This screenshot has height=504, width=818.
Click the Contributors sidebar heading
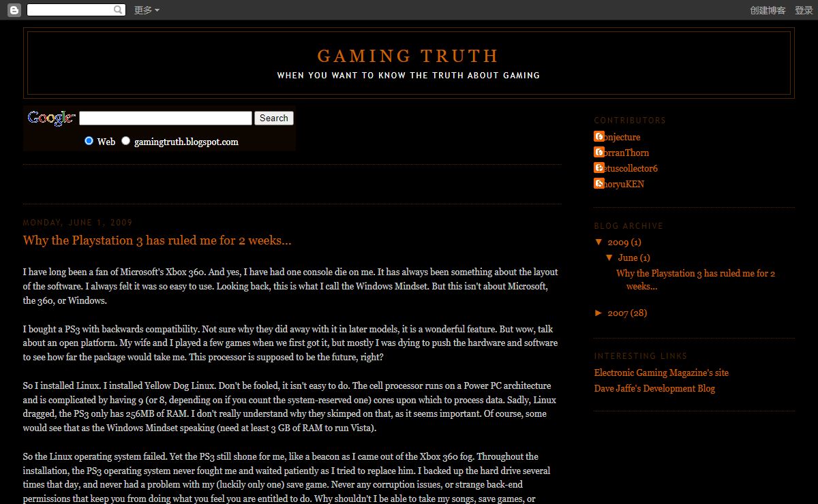click(x=630, y=120)
